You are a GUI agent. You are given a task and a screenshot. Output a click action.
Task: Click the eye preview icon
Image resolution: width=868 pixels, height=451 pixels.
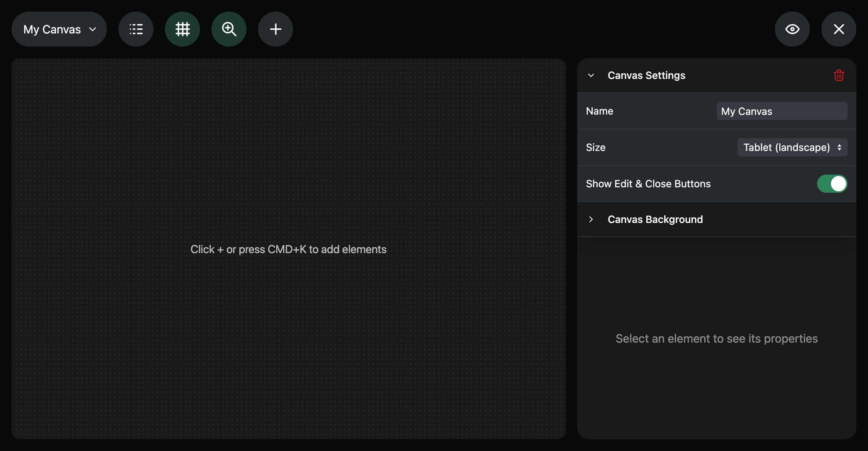792,29
